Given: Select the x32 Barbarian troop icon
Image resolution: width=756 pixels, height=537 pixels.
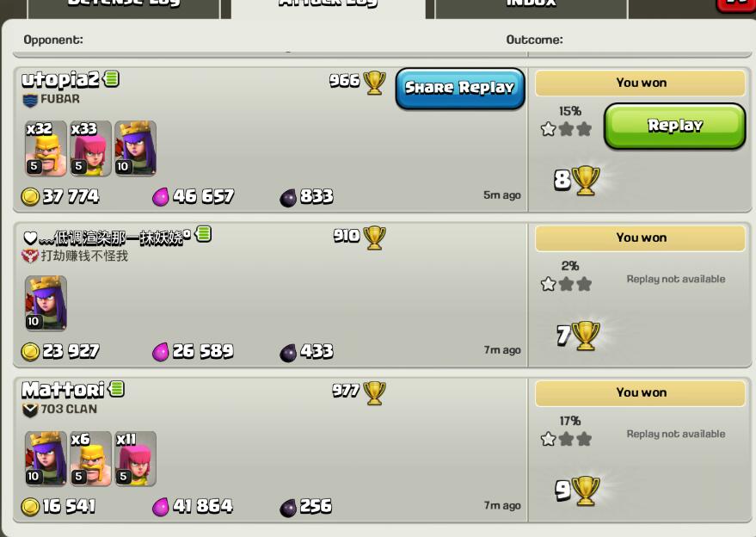Looking at the screenshot, I should pyautogui.click(x=46, y=148).
